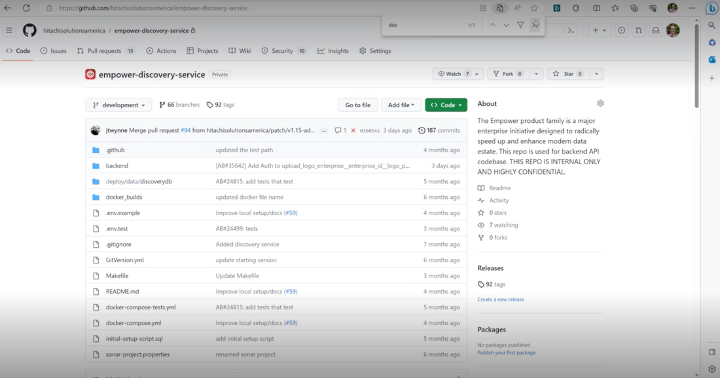Screen dimensions: 720x378
Task: Open the browser split screen icon
Action: (x=596, y=8)
